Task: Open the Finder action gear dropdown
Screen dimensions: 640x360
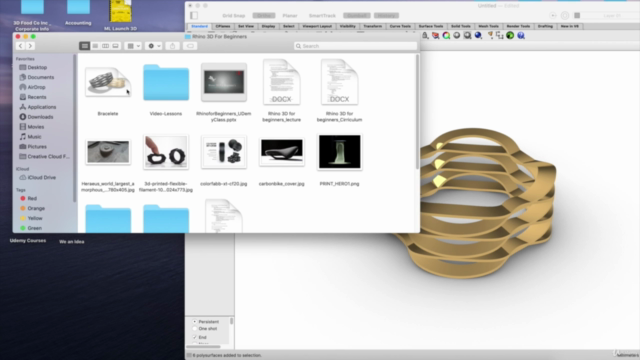Action: point(154,46)
